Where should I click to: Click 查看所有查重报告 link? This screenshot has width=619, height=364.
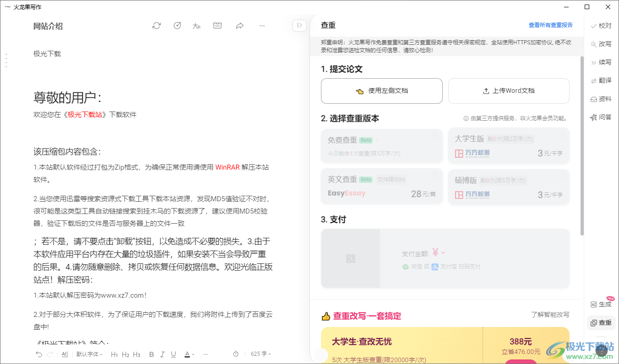click(550, 25)
